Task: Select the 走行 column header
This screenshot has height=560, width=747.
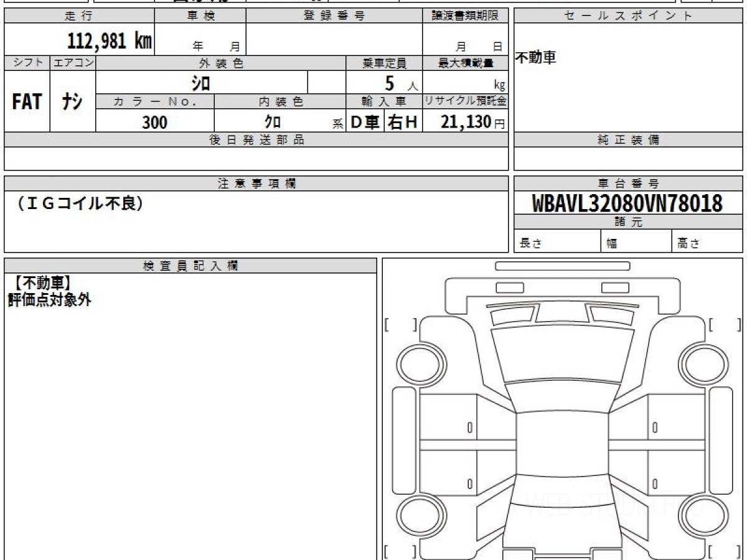Action: pyautogui.click(x=79, y=16)
